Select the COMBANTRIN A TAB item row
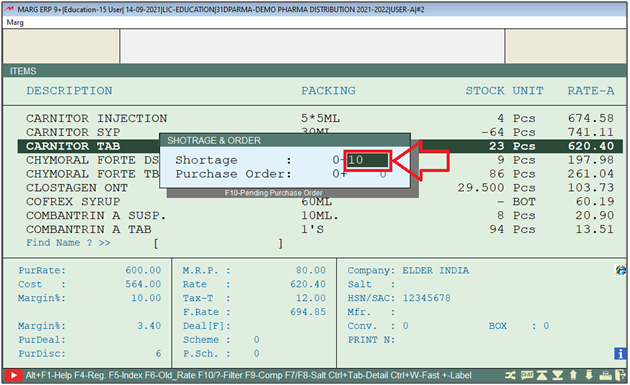The width and height of the screenshot is (630, 385). pyautogui.click(x=320, y=229)
